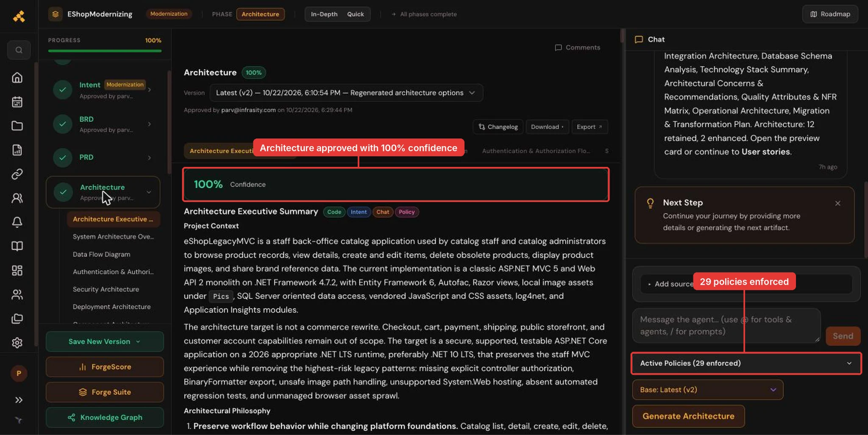This screenshot has width=868, height=435.
Task: Open the calendar icon in sidebar
Action: [17, 102]
